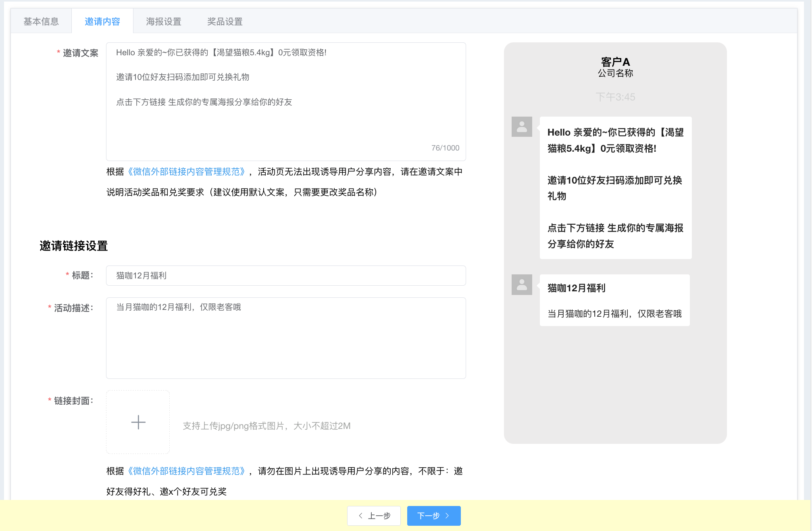Click the 下一步 button

pos(434,516)
